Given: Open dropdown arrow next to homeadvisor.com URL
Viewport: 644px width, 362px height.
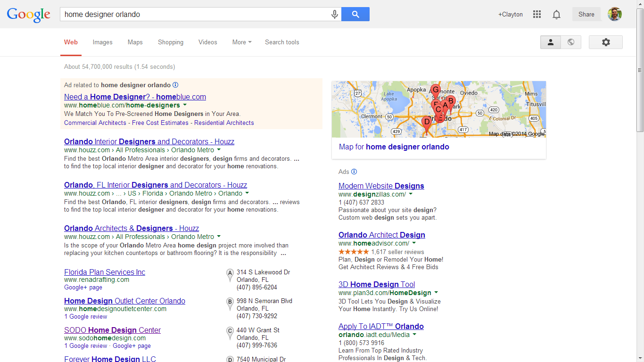Looking at the screenshot, I should click(414, 243).
